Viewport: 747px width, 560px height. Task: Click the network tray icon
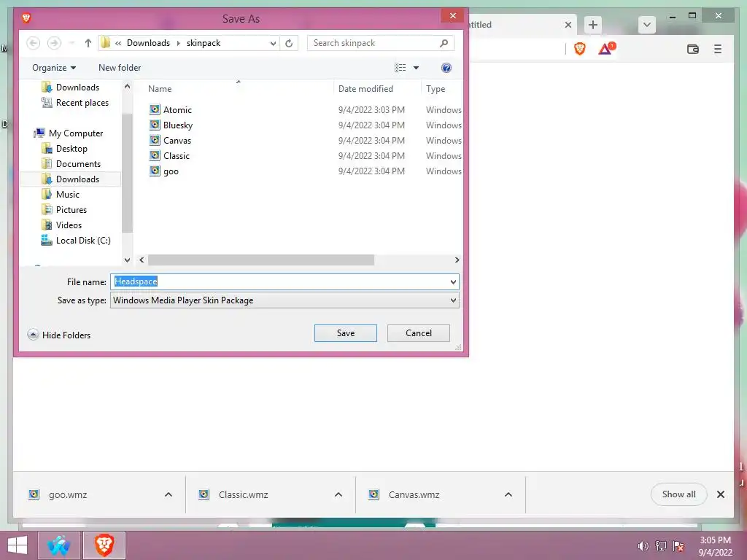(x=661, y=546)
